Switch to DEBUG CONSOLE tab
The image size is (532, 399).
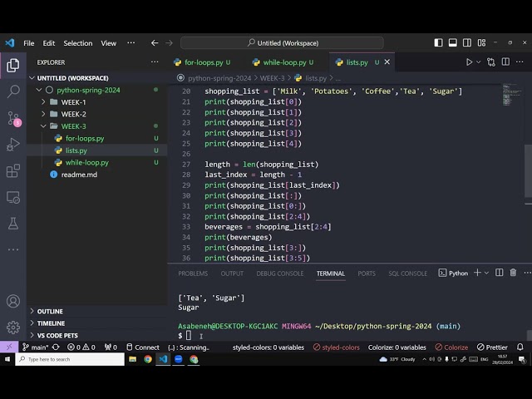tap(280, 273)
